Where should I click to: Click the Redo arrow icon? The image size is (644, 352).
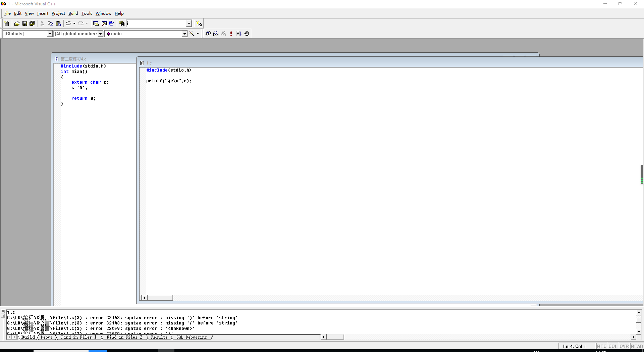[x=81, y=24]
